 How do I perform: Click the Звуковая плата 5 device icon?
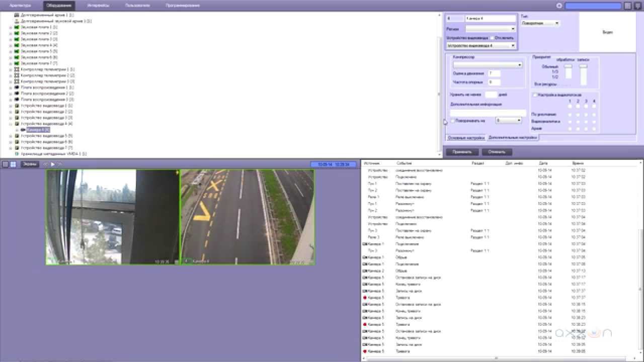coord(17,51)
